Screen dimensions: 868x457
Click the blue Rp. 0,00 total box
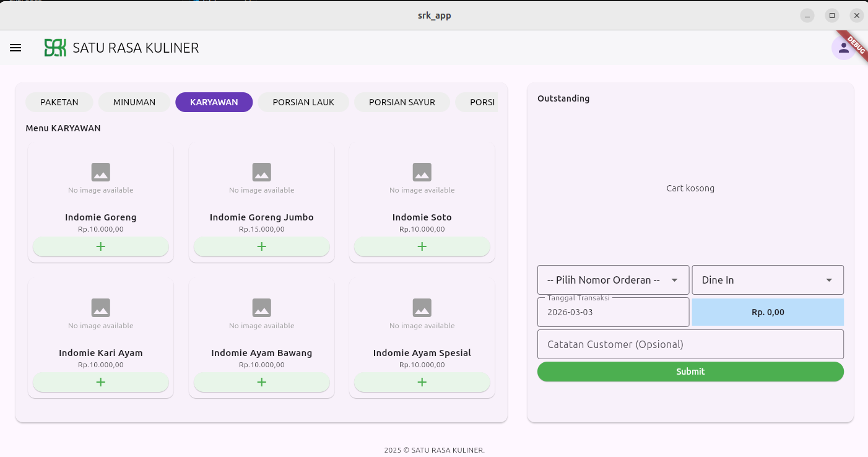click(768, 312)
